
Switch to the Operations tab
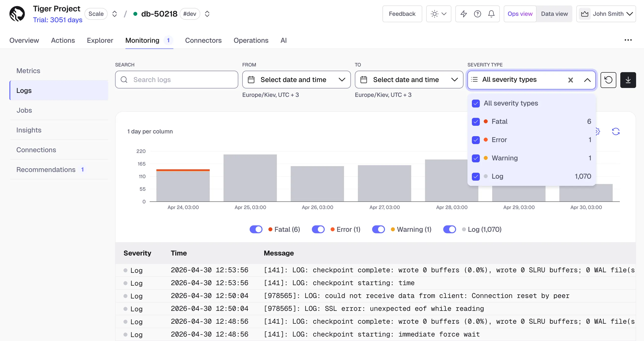coord(251,40)
